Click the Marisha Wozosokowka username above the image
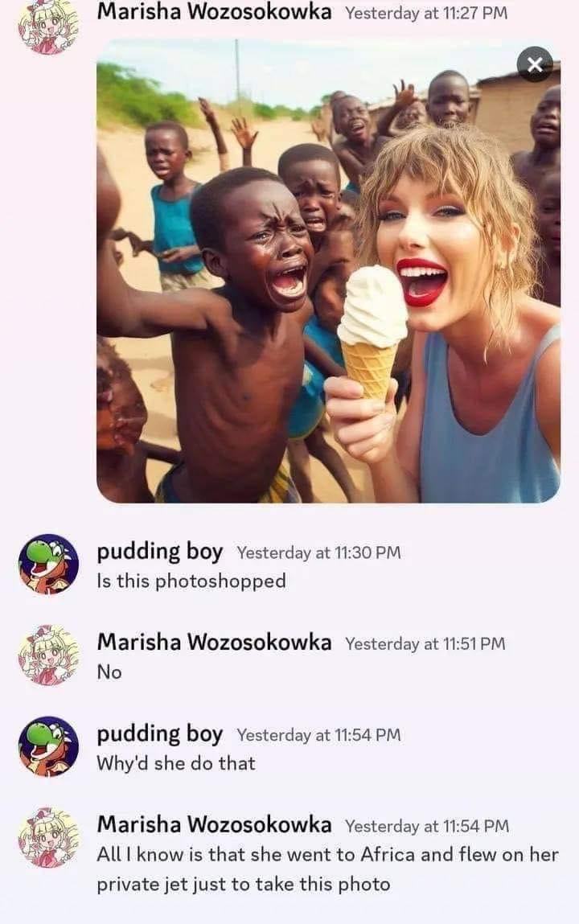This screenshot has height=924, width=579. 215,11
